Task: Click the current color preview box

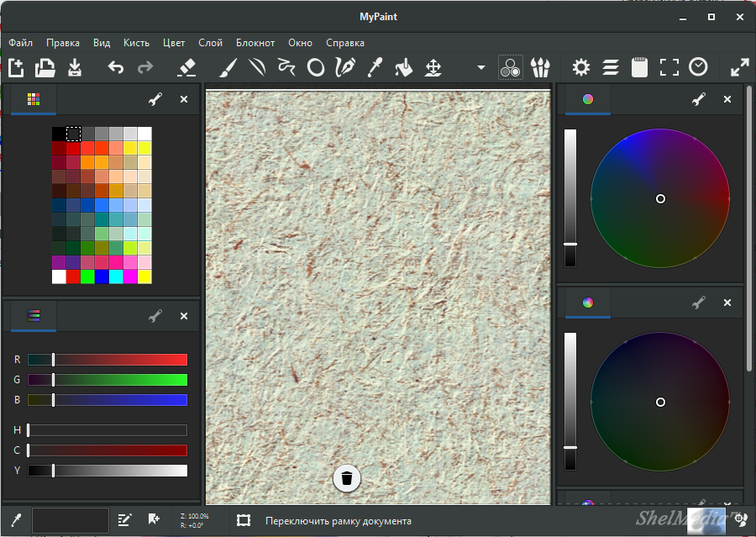Action: (71, 520)
